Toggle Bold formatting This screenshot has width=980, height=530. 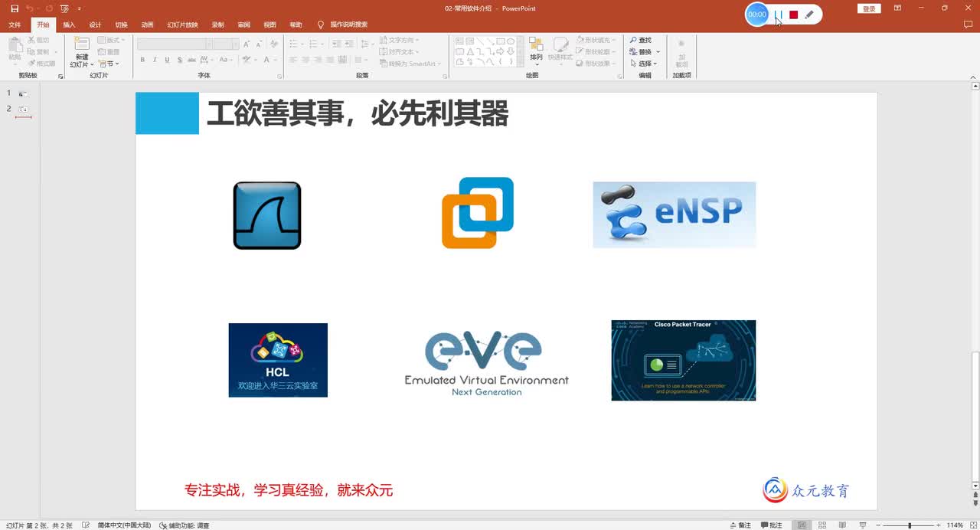[142, 59]
